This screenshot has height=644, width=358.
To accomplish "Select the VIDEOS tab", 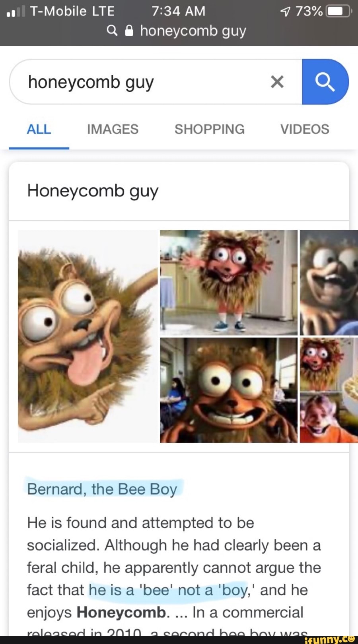I will pos(305,129).
